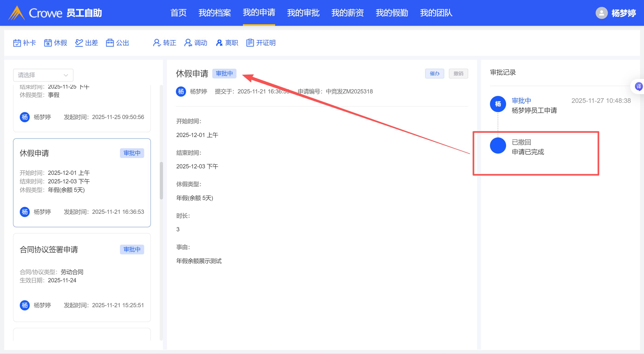Viewport: 644px width, 354px height.
Task: Click the 离职 resignation icon
Action: (x=219, y=43)
